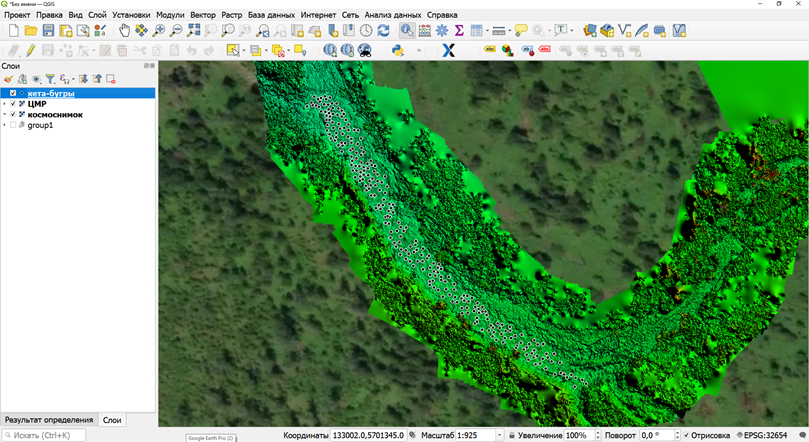Expand the ЦМР layer tree node

5,104
